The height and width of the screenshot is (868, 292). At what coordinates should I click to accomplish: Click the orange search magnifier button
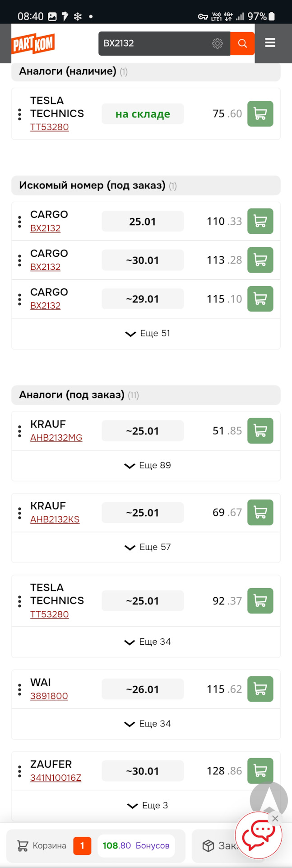[x=242, y=43]
